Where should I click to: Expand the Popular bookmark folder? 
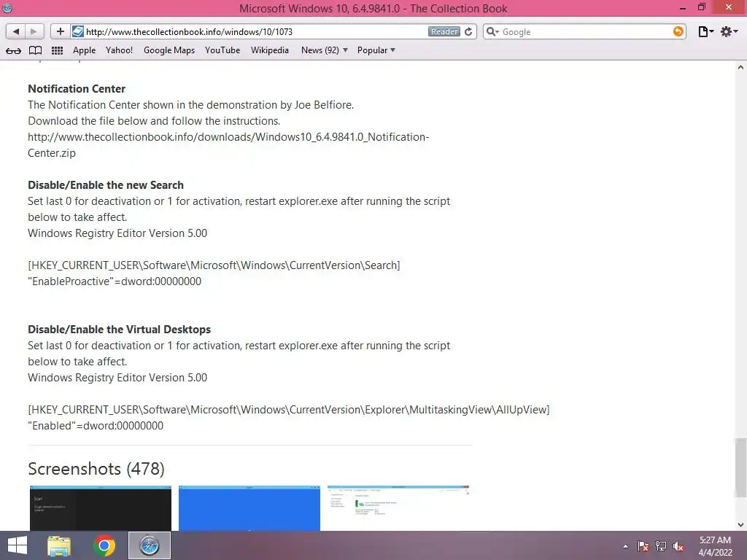click(x=376, y=50)
